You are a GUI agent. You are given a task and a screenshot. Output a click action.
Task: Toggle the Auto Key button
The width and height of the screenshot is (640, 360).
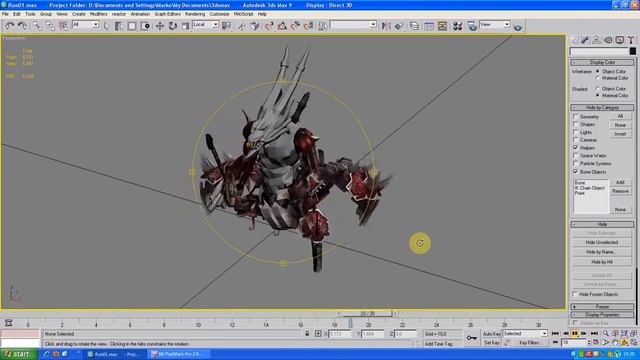492,334
